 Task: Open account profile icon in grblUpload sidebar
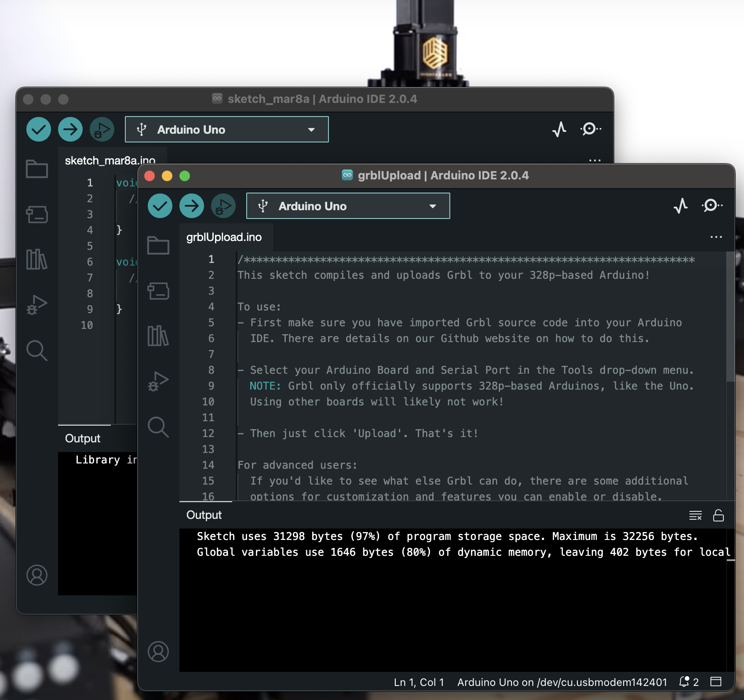point(158,652)
